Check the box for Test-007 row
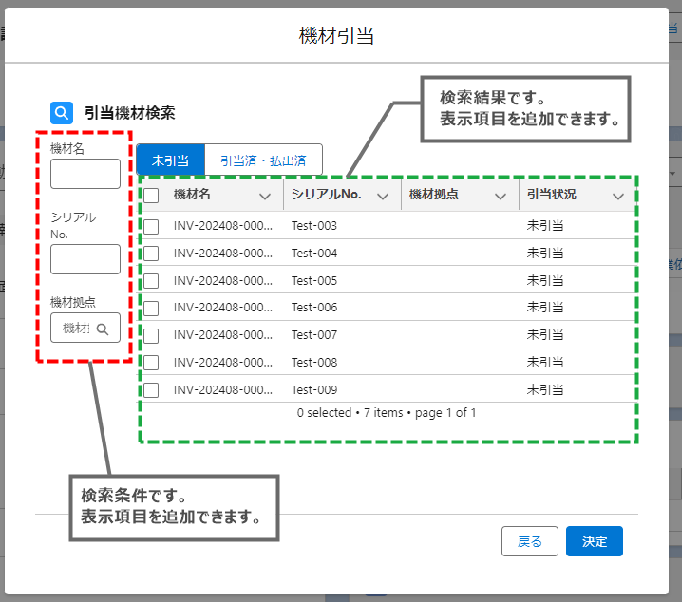Image resolution: width=700 pixels, height=602 pixels. [x=151, y=335]
